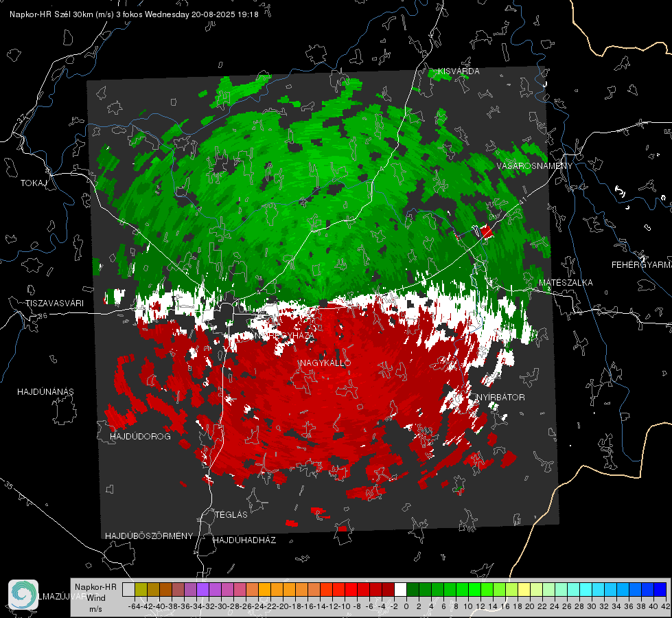Click the road number 35 label at lower left
The image size is (672, 618).
[x=9, y=485]
